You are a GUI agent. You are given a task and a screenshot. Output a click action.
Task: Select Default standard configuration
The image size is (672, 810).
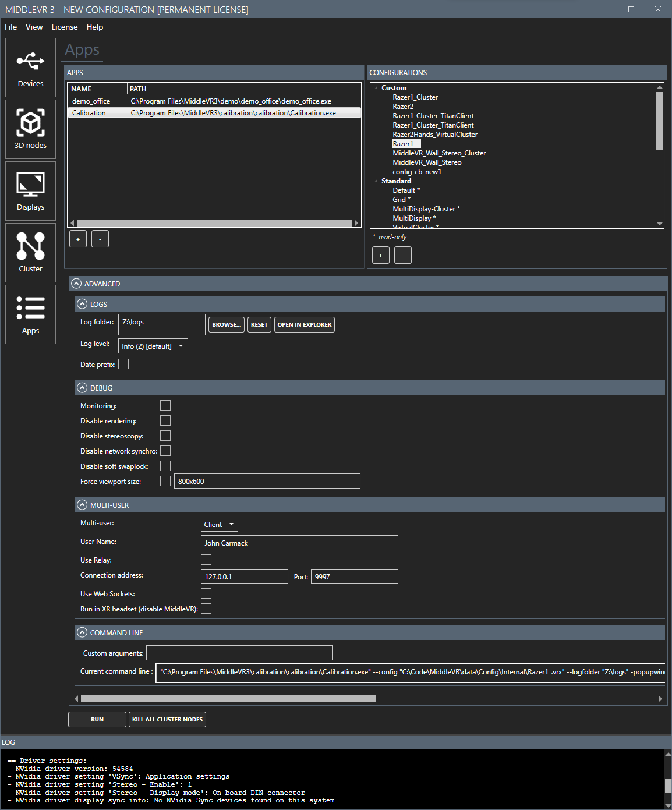[406, 190]
